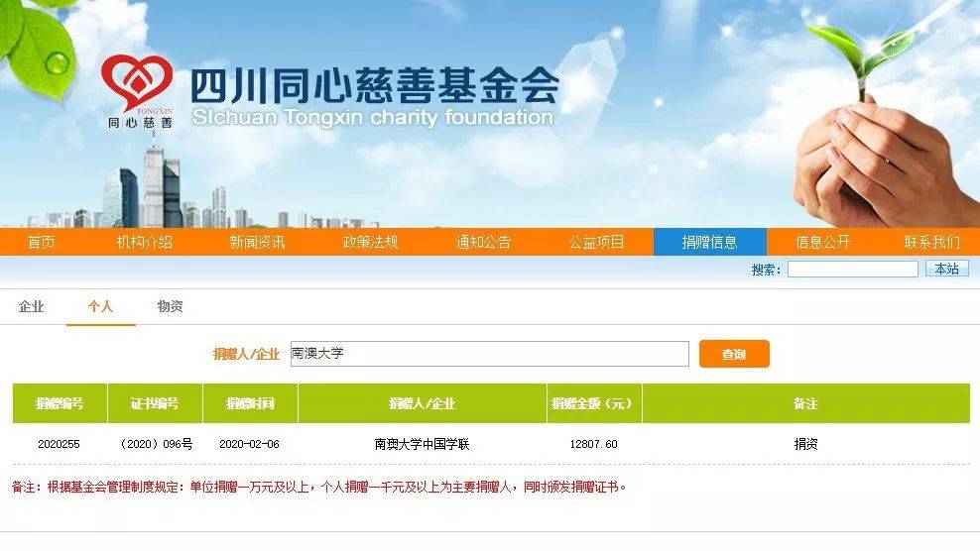980x551 pixels.
Task: Click the Tongxin charity heart logo
Action: (x=138, y=92)
